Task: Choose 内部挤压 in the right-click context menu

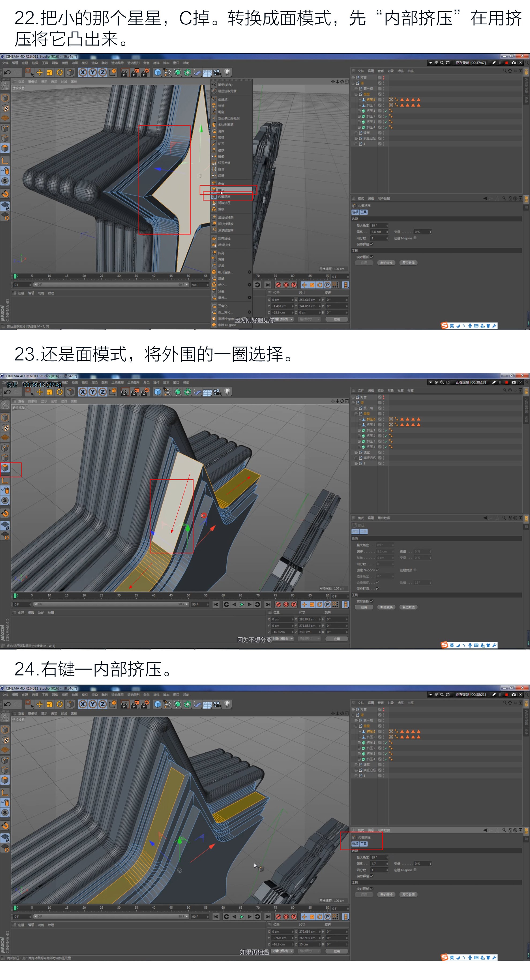Action: [225, 196]
